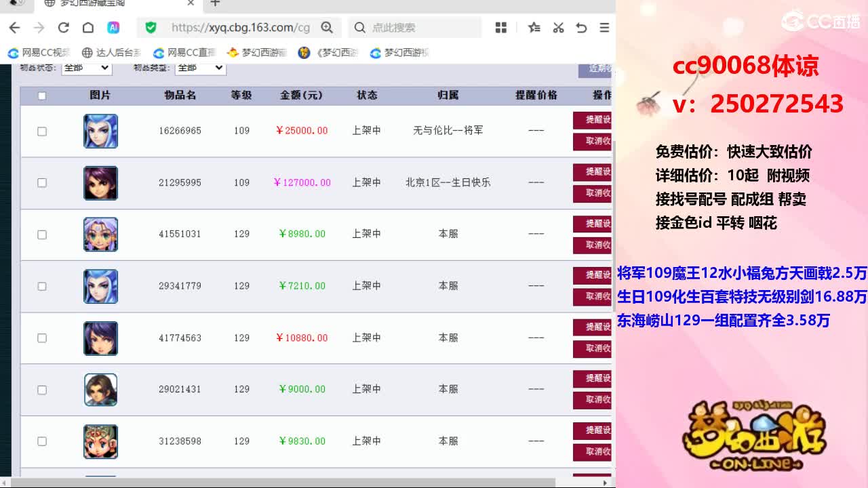
Task: Check the box for item 41551031
Action: point(41,235)
